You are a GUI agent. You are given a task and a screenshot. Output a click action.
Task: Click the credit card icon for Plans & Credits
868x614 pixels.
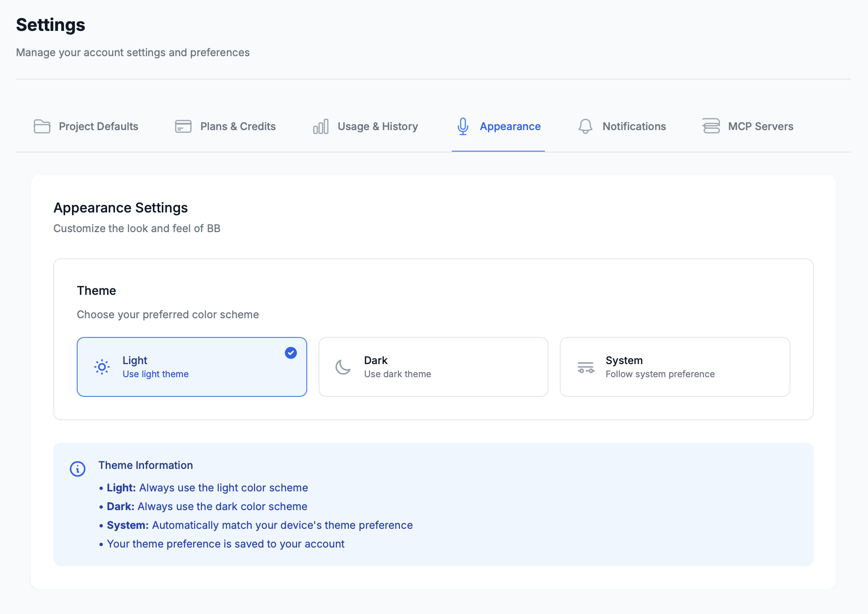(183, 126)
